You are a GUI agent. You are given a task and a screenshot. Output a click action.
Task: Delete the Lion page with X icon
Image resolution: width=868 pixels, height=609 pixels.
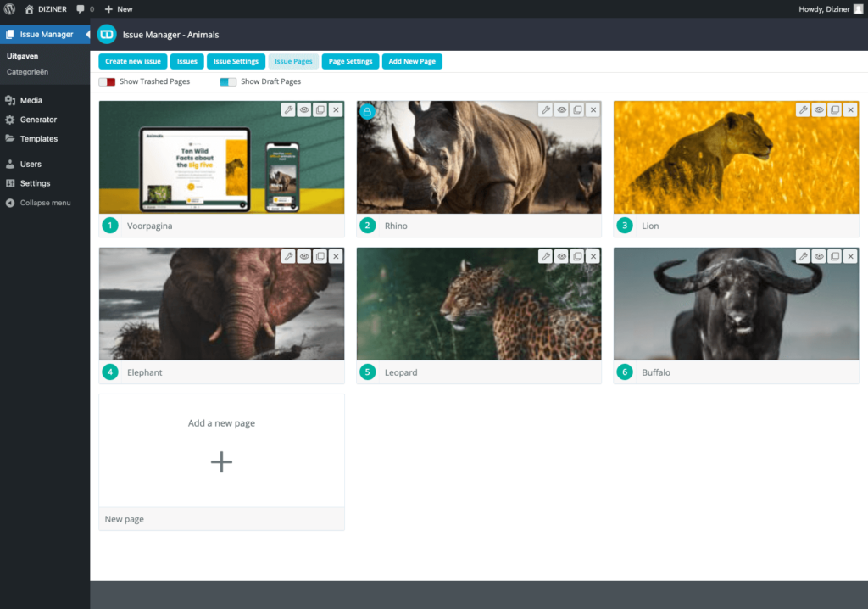tap(850, 110)
